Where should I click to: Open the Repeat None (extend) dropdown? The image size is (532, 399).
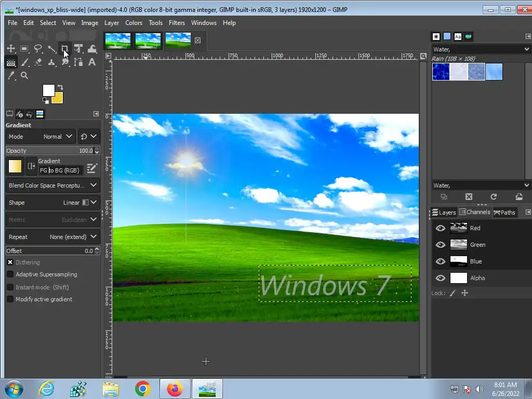[53, 237]
